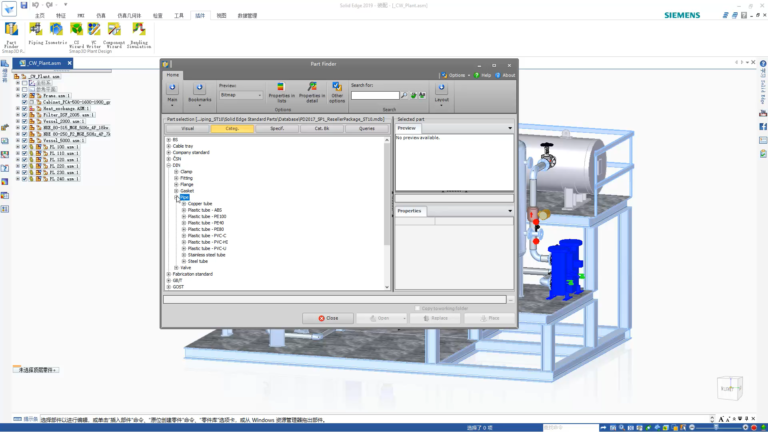Toggle checkbox for PL_100.asm
The width and height of the screenshot is (768, 432).
(24, 147)
